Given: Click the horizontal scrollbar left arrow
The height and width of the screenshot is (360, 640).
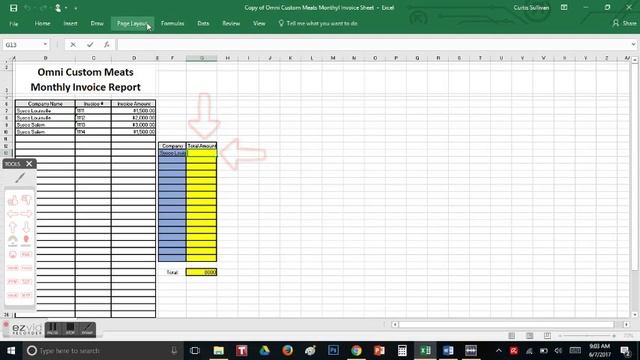Looking at the screenshot, I should point(395,324).
